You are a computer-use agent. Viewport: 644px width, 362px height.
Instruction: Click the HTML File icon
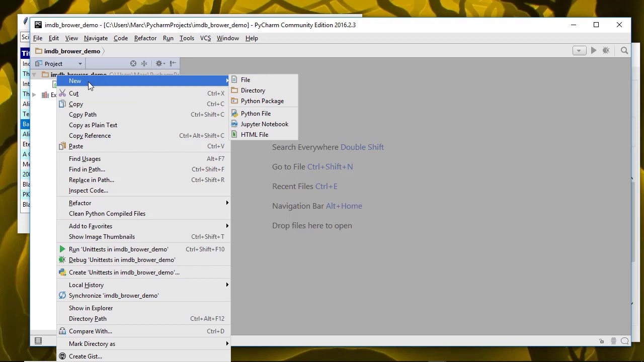tap(234, 135)
